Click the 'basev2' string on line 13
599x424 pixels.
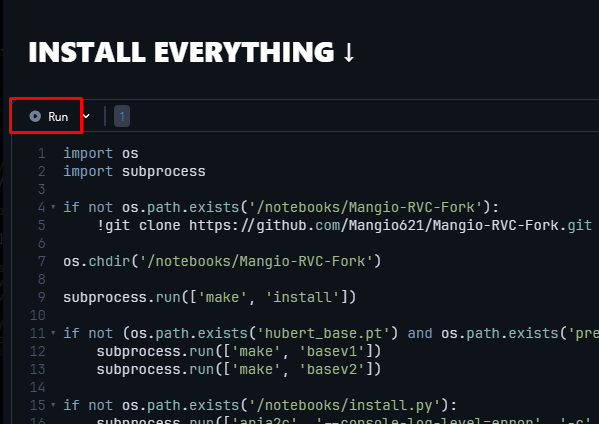point(332,369)
